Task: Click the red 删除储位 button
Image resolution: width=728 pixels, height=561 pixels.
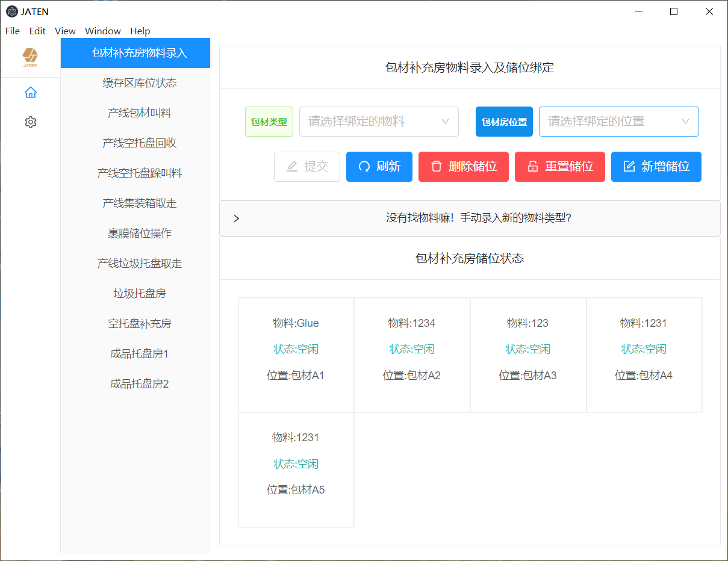Action: [x=464, y=167]
